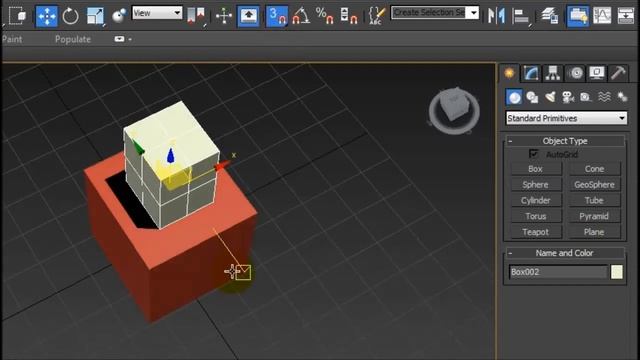Open the Paint ribbon tab
This screenshot has width=640, height=360.
(x=12, y=39)
